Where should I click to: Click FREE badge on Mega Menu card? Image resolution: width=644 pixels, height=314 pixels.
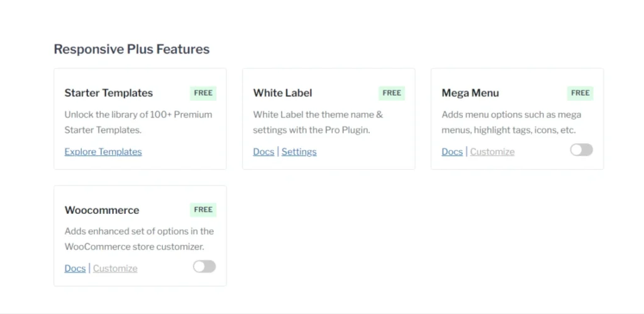[580, 93]
